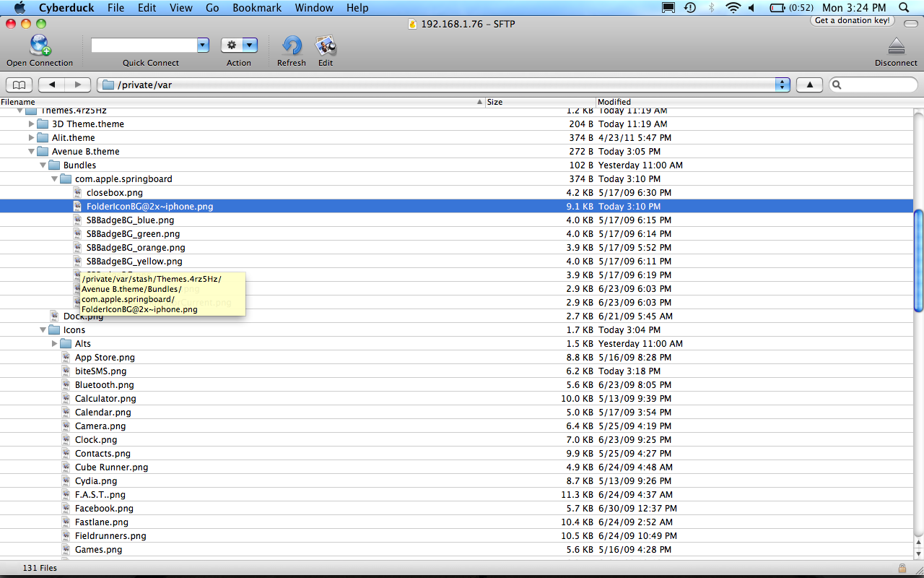Select the closebox.png file icon
The height and width of the screenshot is (578, 924).
[78, 192]
